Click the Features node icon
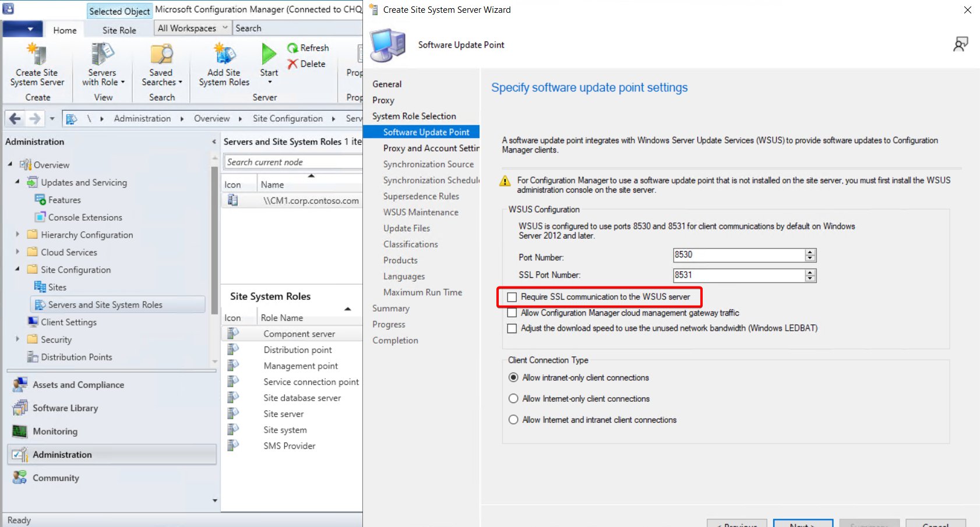The height and width of the screenshot is (527, 980). click(x=40, y=200)
